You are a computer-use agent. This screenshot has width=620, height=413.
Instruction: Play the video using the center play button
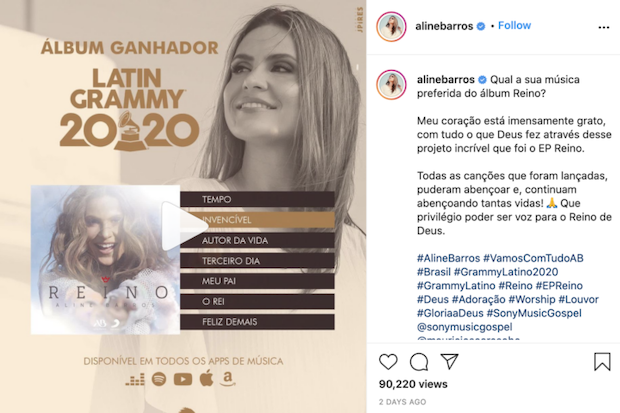coord(184,226)
